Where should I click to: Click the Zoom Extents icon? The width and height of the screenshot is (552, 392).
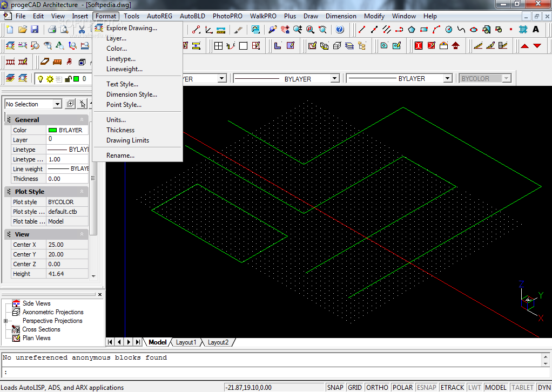[322, 30]
